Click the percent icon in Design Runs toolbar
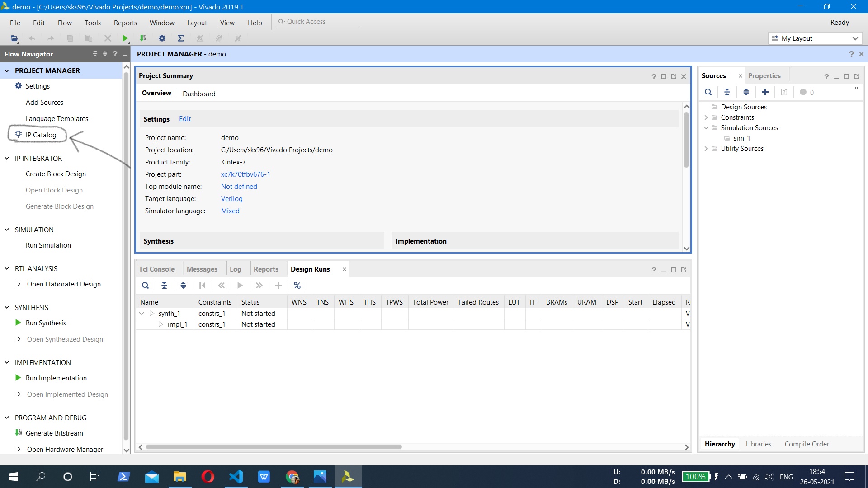868x488 pixels. click(297, 286)
